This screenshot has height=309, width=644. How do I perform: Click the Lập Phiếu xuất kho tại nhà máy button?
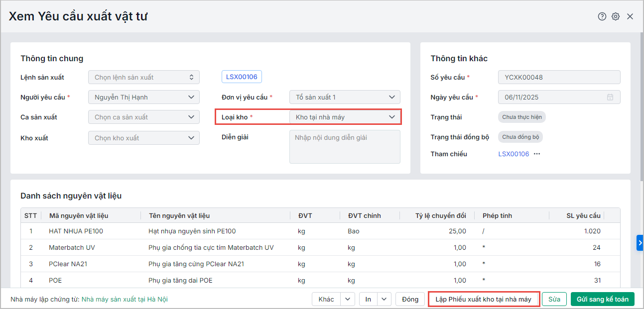coord(483,299)
